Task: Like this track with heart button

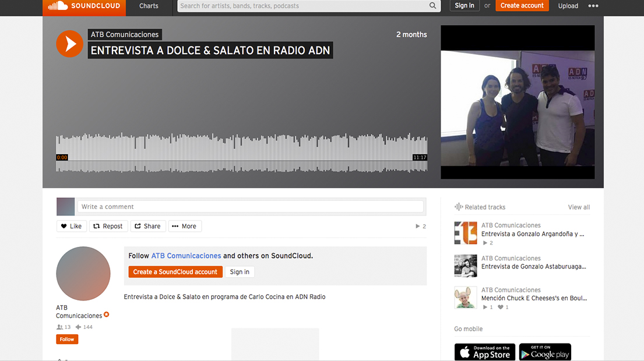Action: 71,226
